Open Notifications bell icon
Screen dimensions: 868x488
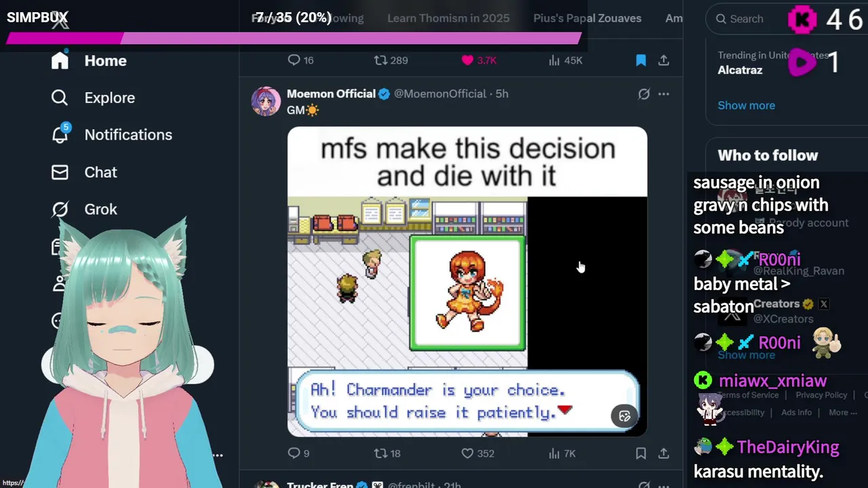[x=60, y=134]
